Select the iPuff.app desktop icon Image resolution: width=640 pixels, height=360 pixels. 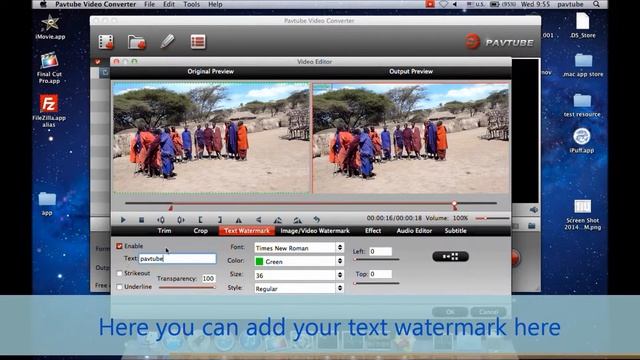582,140
